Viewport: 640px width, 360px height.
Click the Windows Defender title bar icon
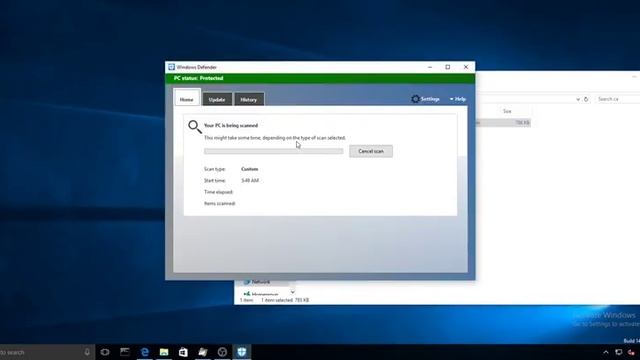pyautogui.click(x=171, y=67)
